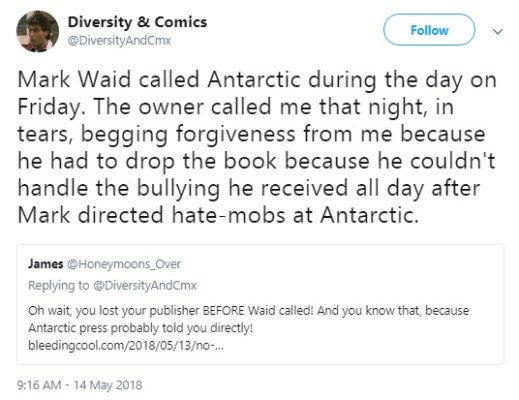Open James's profile from quoted tweet
This screenshot has width=519, height=400.
click(x=46, y=264)
